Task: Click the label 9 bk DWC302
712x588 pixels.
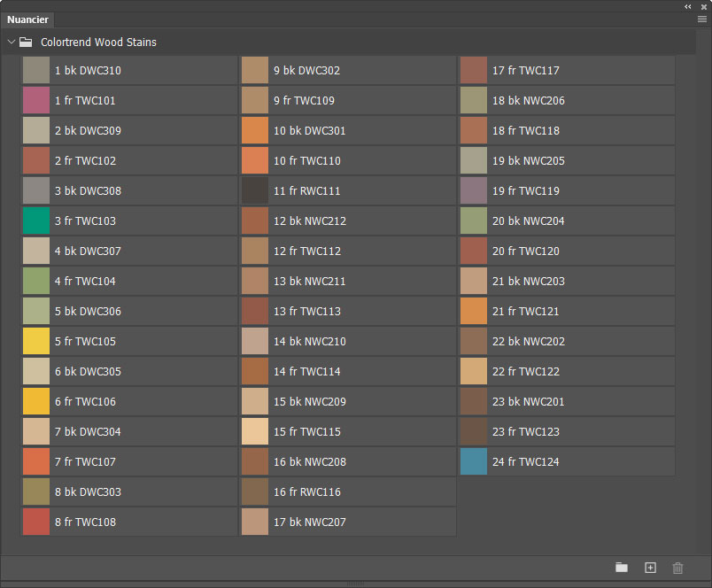Action: [x=307, y=70]
